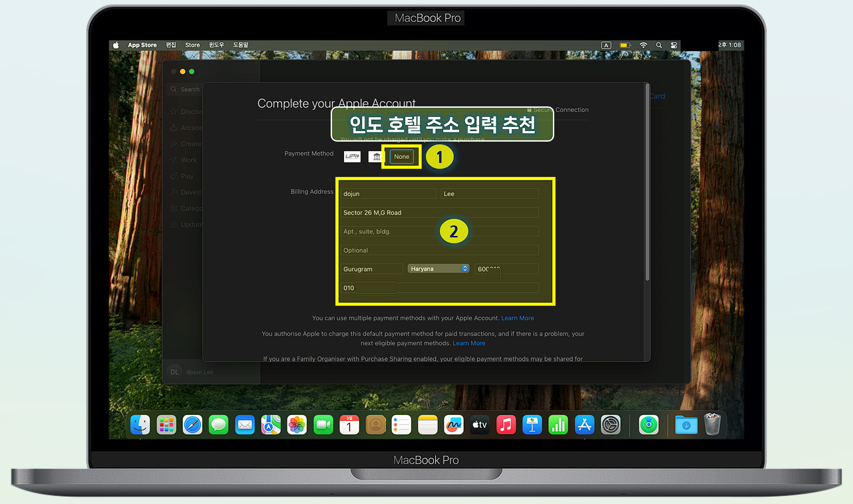This screenshot has width=853, height=504.
Task: Open System Settings from the Dock
Action: (x=610, y=424)
